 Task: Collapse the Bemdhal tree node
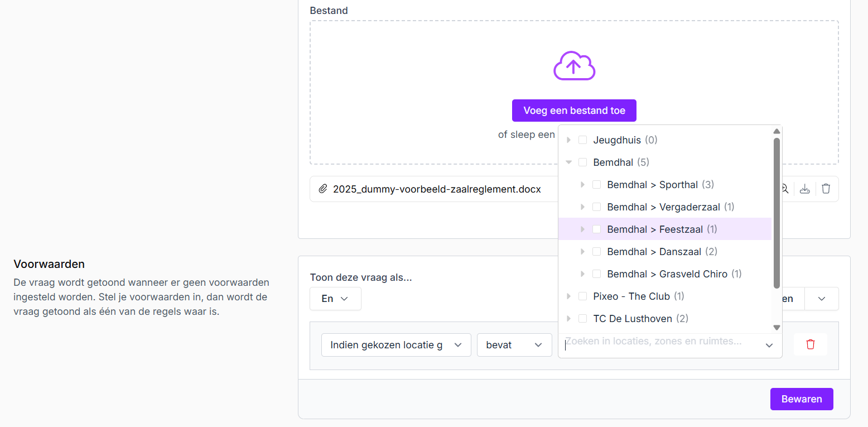point(569,162)
